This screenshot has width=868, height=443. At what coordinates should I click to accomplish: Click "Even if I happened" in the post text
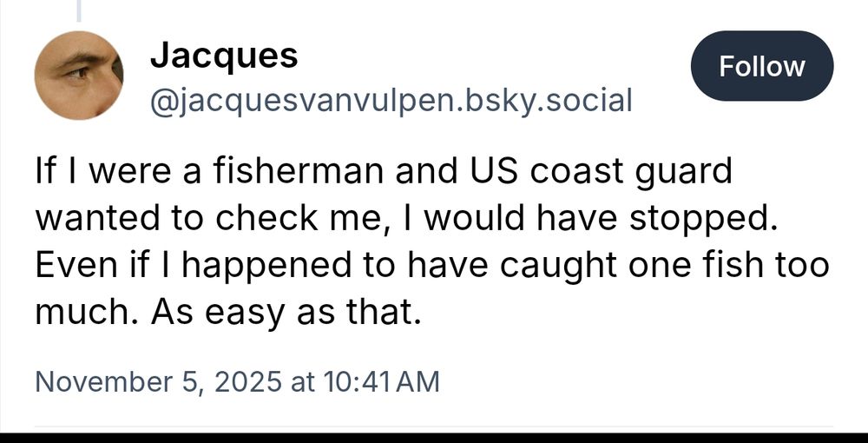coord(194,267)
